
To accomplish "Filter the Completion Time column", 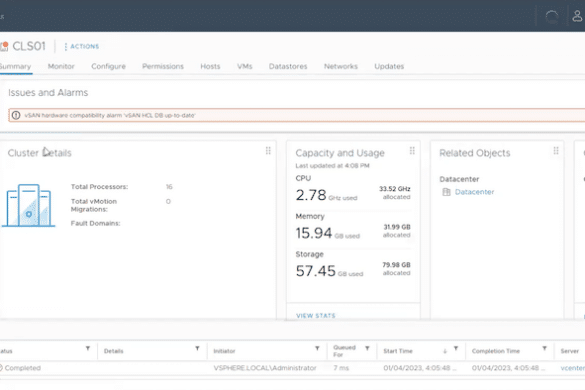I will [544, 348].
